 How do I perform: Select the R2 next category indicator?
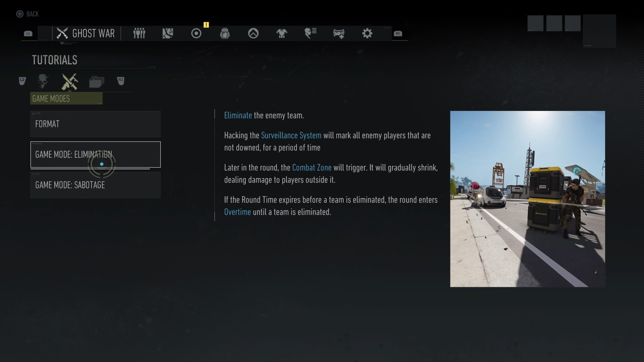[121, 81]
